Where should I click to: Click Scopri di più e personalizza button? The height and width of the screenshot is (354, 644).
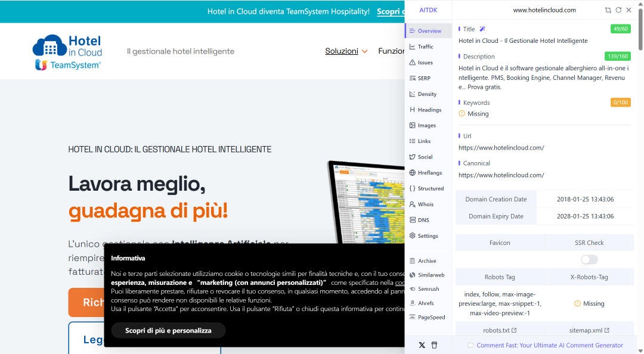point(168,331)
